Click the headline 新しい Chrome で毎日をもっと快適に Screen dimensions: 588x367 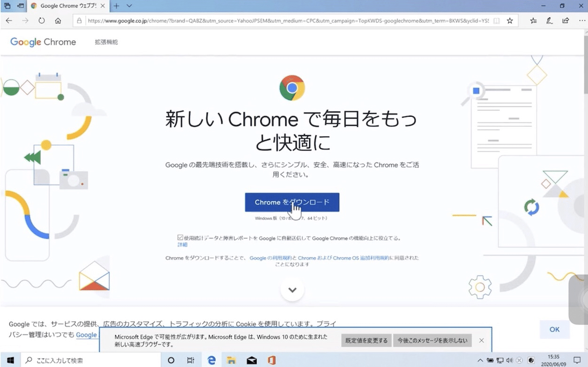(292, 131)
